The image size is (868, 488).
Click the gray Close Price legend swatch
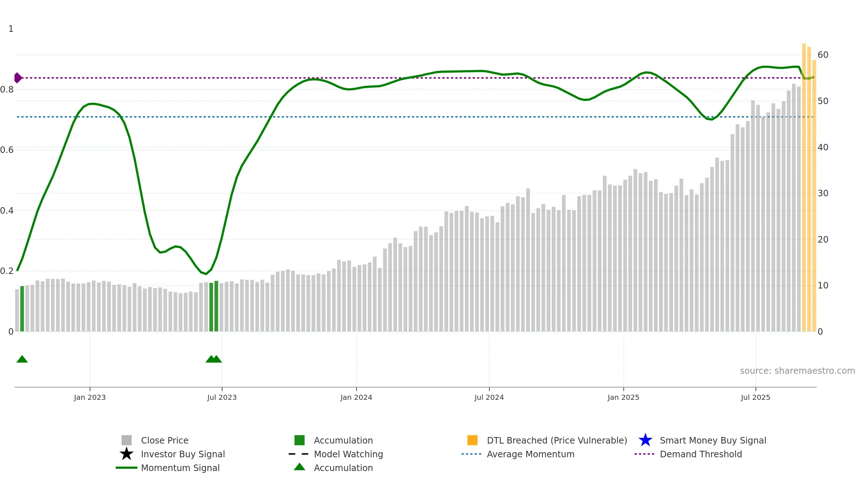[127, 440]
